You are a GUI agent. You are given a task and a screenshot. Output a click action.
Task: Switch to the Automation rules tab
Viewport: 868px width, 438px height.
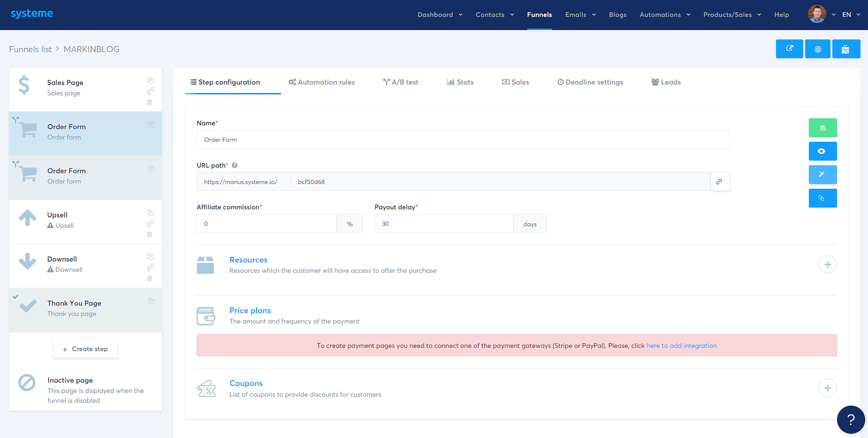point(321,82)
